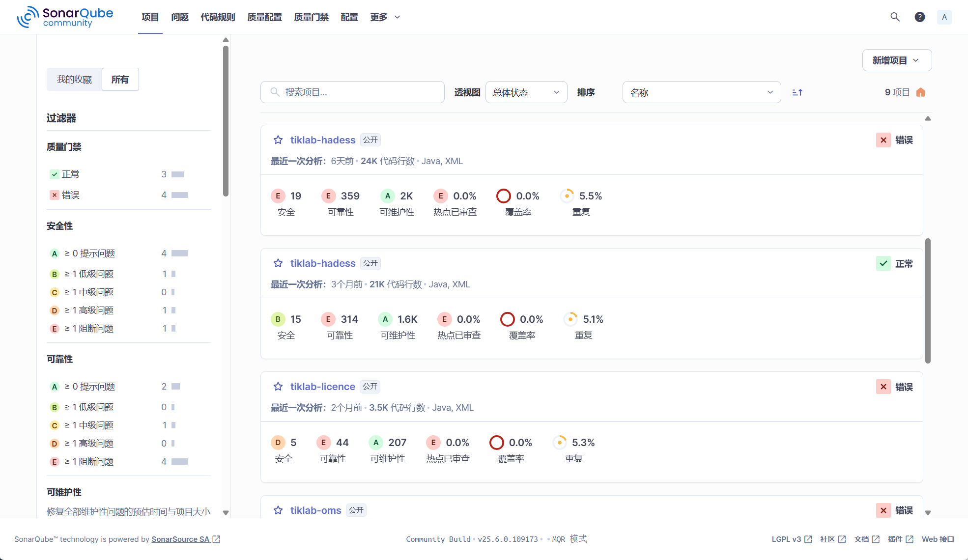Click the help question mark icon
The width and height of the screenshot is (968, 560).
pos(919,17)
